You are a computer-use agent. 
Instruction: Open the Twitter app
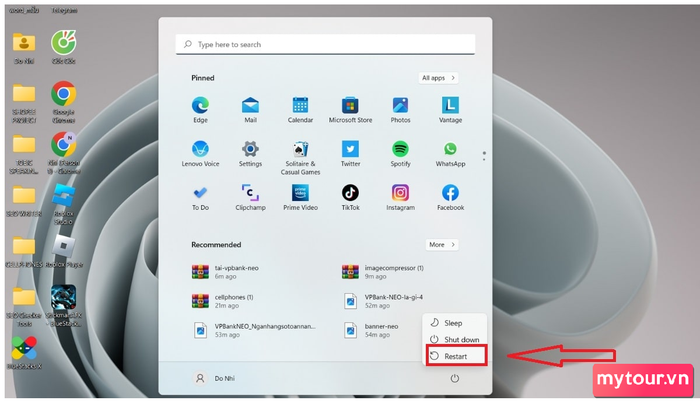click(x=350, y=154)
